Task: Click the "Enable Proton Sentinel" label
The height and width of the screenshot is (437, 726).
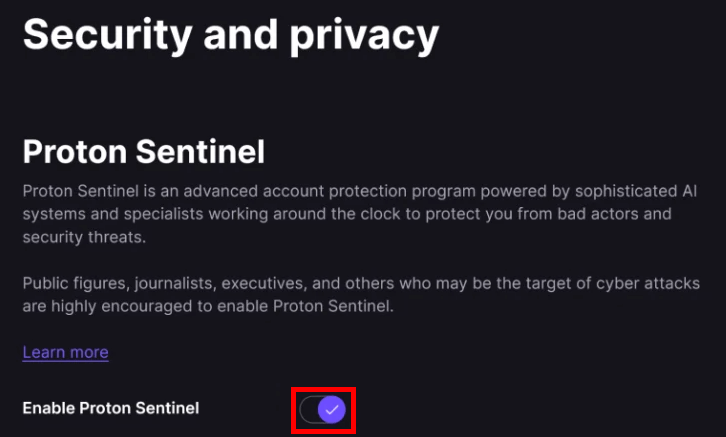Action: tap(111, 408)
